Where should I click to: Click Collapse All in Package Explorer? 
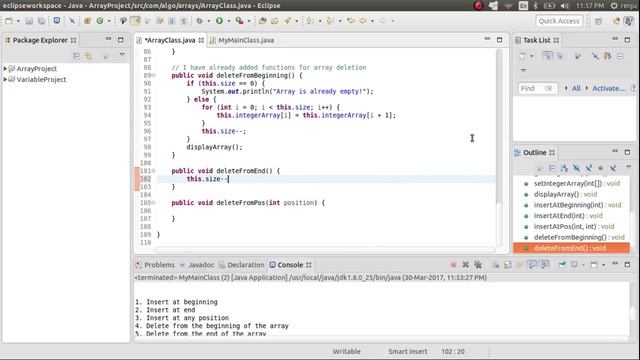[76, 56]
